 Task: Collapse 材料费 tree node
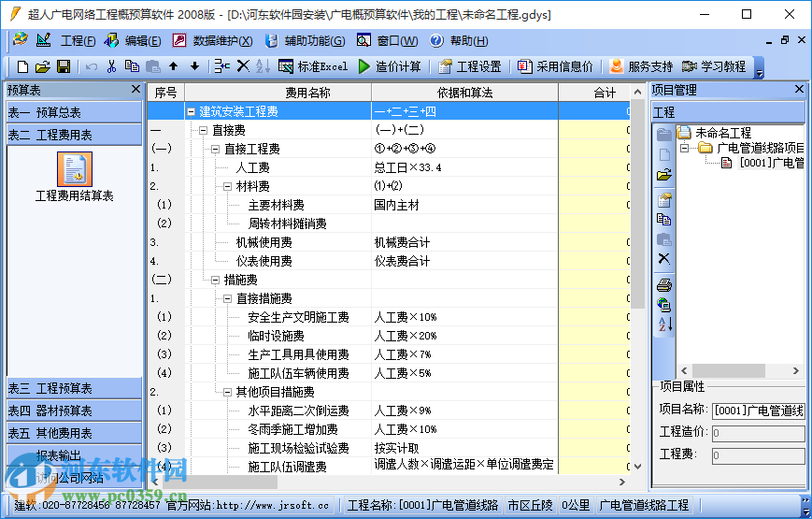pyautogui.click(x=227, y=187)
